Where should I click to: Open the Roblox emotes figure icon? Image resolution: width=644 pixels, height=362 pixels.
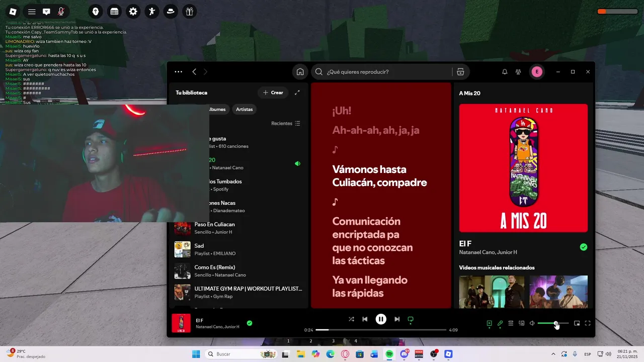[151, 12]
